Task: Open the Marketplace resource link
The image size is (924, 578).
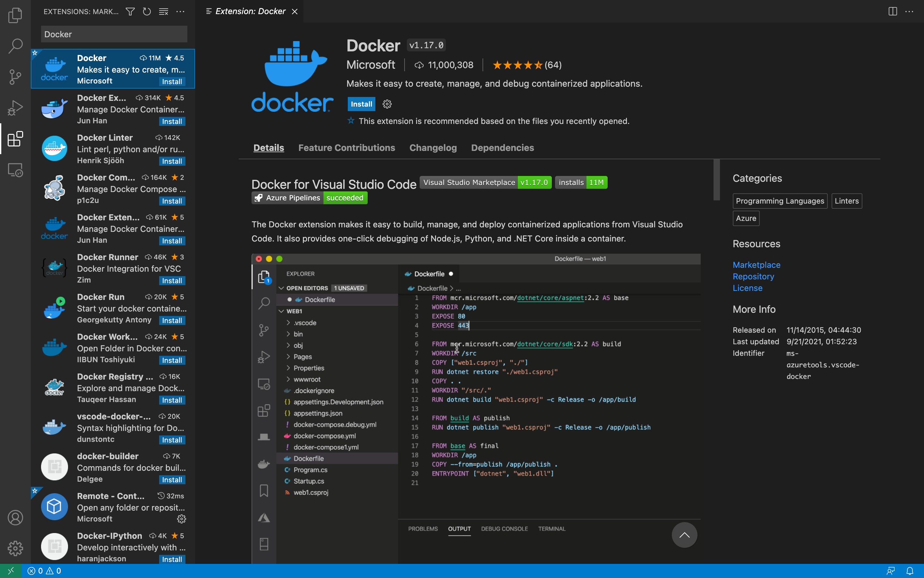Action: 757,265
